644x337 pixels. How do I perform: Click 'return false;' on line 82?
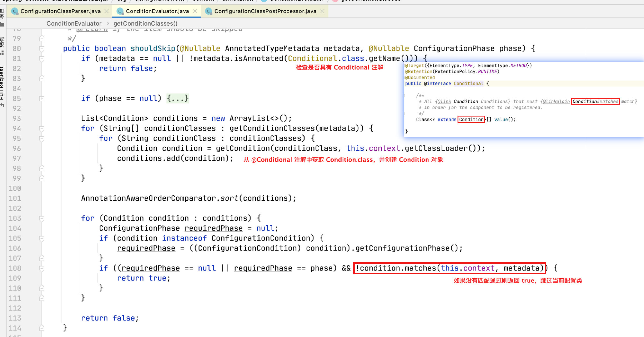pyautogui.click(x=128, y=68)
